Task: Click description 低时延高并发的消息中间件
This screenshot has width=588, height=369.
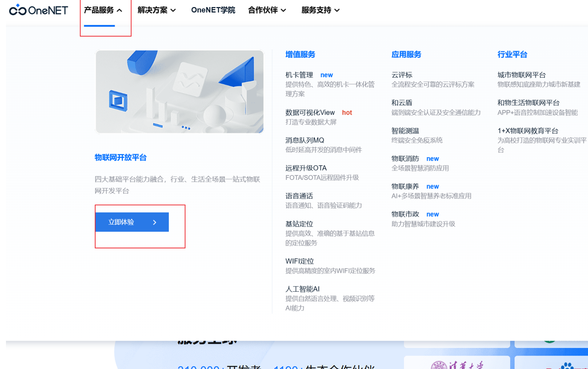Action: pos(323,150)
